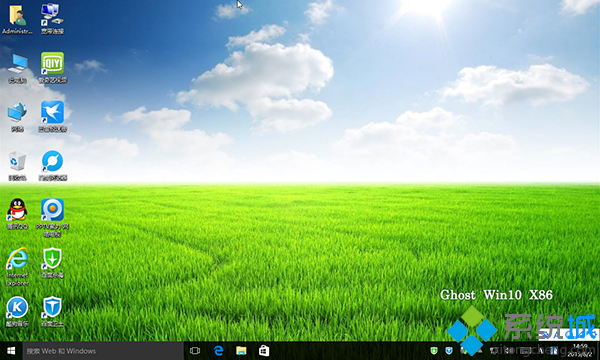Open the blue shield guard desktop shortcut
The image size is (600, 360).
click(x=52, y=311)
